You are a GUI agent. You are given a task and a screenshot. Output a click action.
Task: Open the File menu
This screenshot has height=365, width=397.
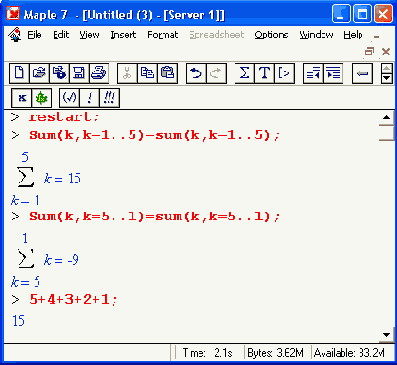point(34,35)
